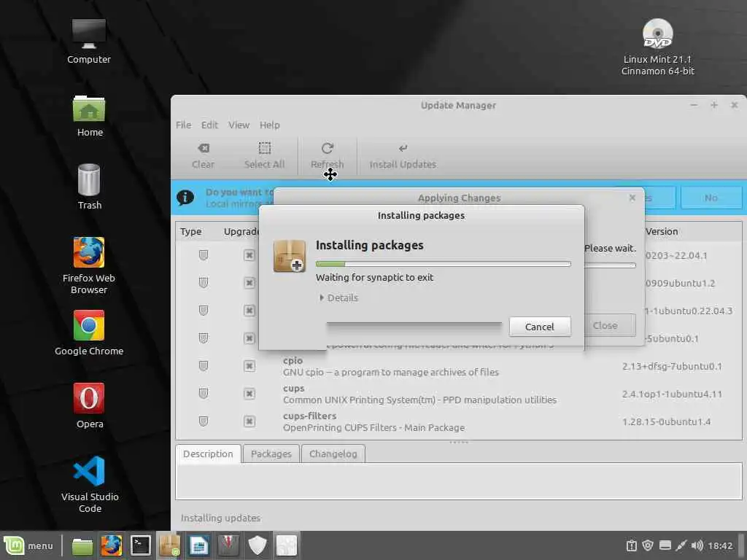Click the shield type icon in the cups-filters row
747x560 pixels.
(204, 421)
